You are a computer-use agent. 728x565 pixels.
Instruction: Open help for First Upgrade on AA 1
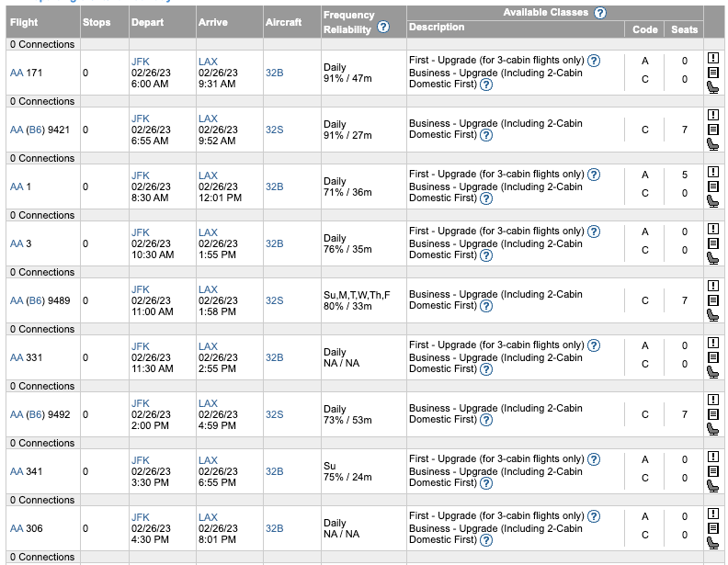click(594, 175)
